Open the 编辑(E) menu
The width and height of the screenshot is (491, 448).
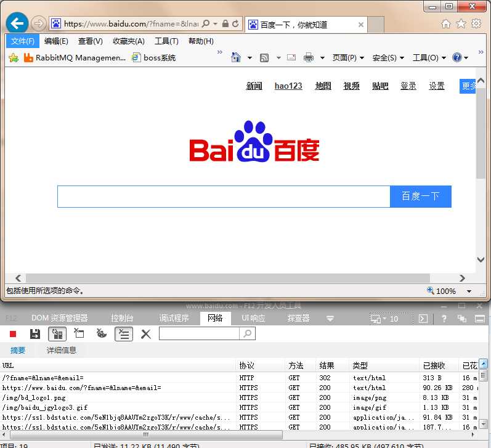coord(56,41)
